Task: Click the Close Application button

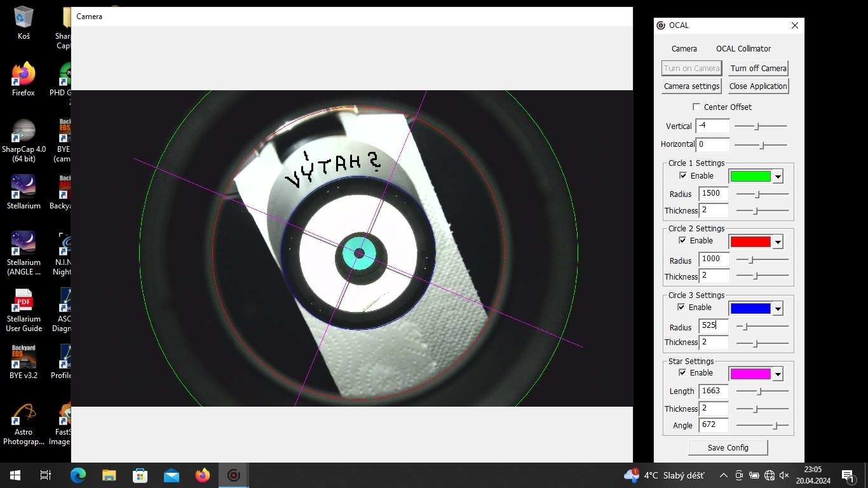Action: 758,86
